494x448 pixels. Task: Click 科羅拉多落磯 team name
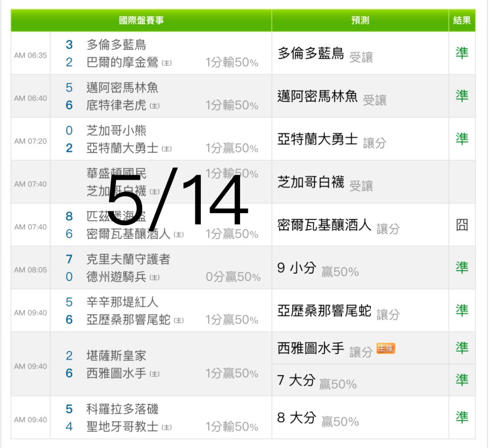[122, 409]
